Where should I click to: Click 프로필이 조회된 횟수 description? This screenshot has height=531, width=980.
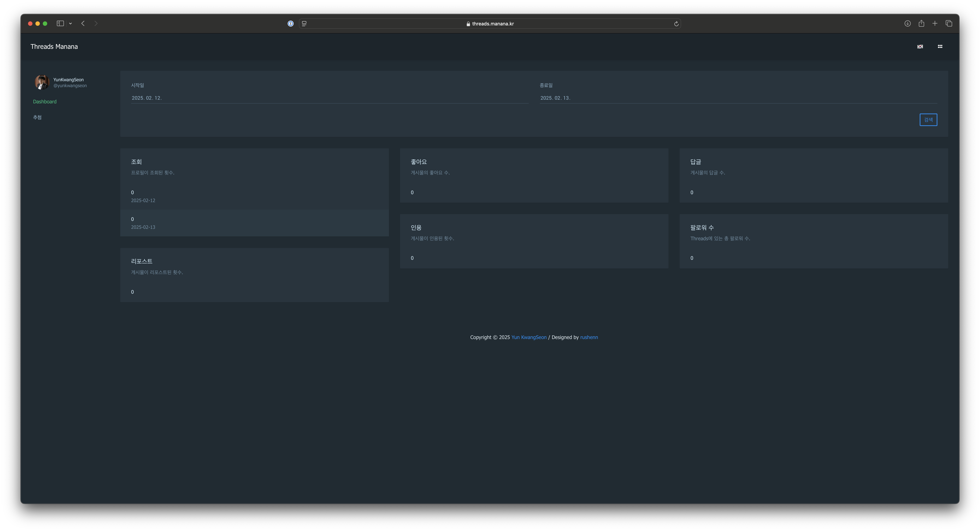[x=153, y=173]
